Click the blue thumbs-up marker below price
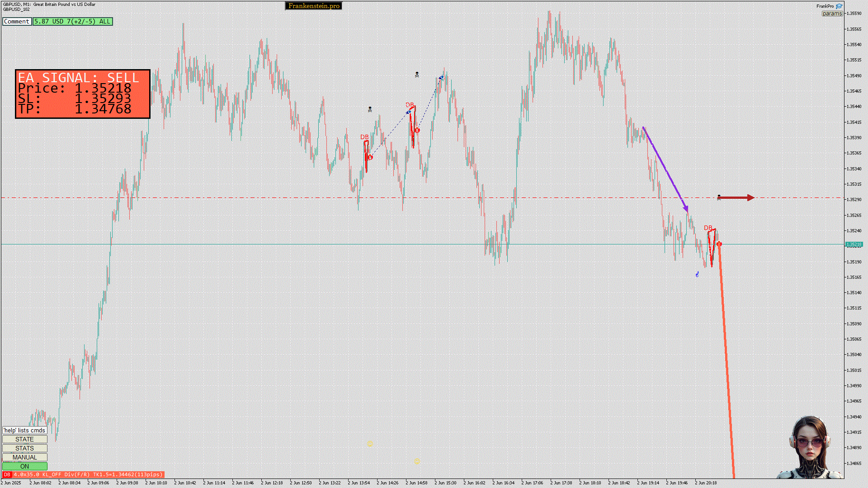Screen dimensions: 868x488 point(697,274)
